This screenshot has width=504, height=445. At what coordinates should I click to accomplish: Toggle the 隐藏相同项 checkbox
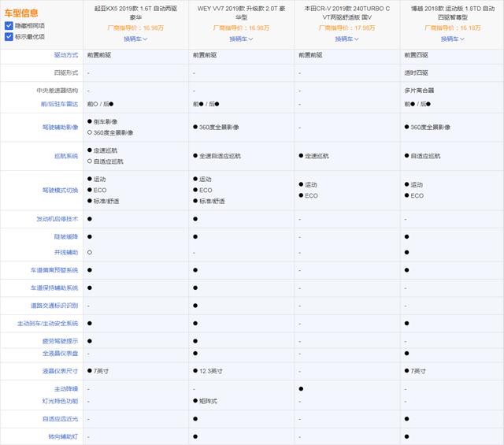(x=9, y=26)
